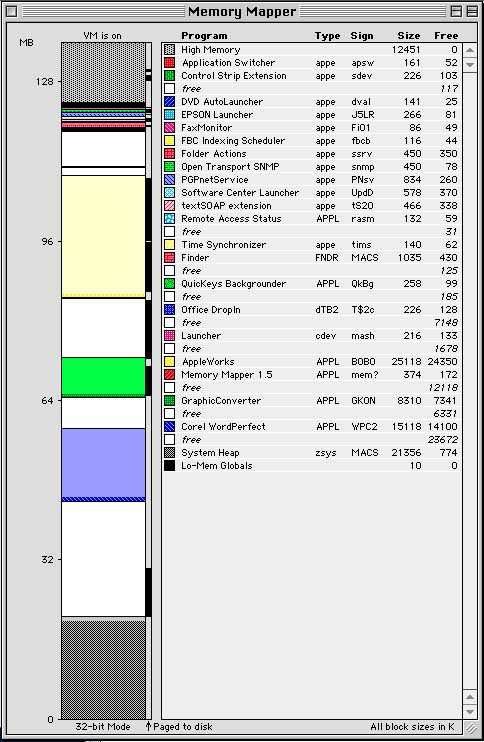Click the bottom scroll down arrow
This screenshot has width=484, height=742.
coord(470,711)
